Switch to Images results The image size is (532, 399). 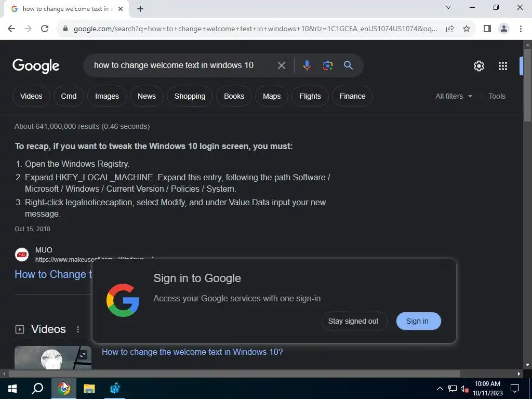pos(107,96)
